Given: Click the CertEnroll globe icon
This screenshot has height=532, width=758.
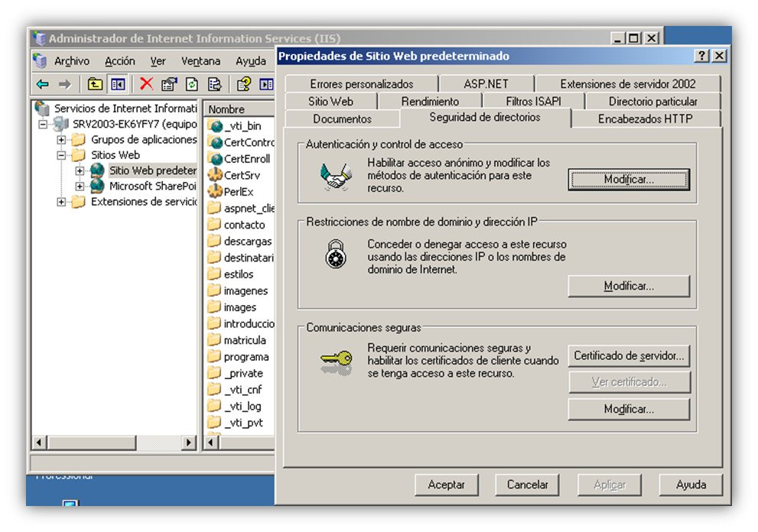Looking at the screenshot, I should pos(216,159).
